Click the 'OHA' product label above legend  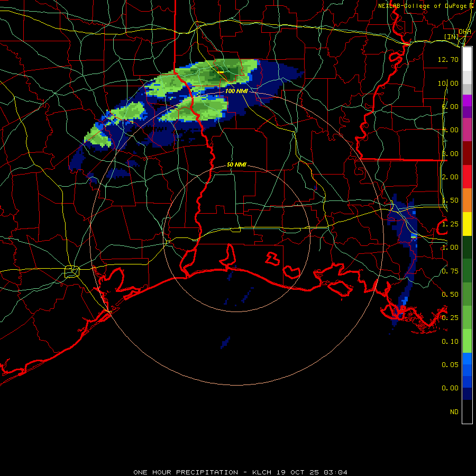pyautogui.click(x=465, y=31)
